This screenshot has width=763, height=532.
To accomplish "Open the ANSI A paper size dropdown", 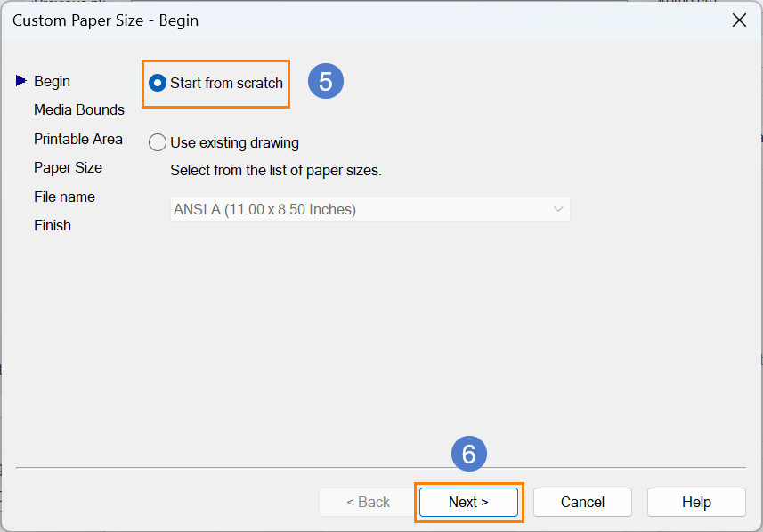I will click(x=369, y=209).
